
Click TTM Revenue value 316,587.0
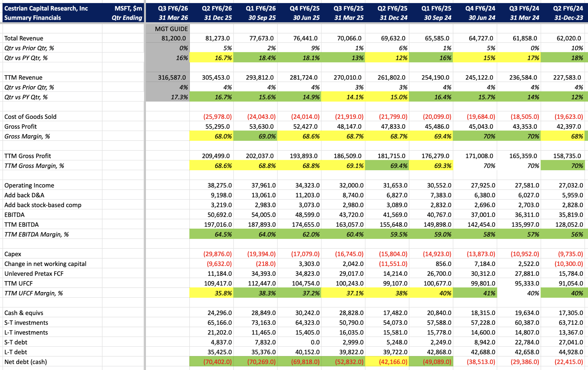point(172,78)
